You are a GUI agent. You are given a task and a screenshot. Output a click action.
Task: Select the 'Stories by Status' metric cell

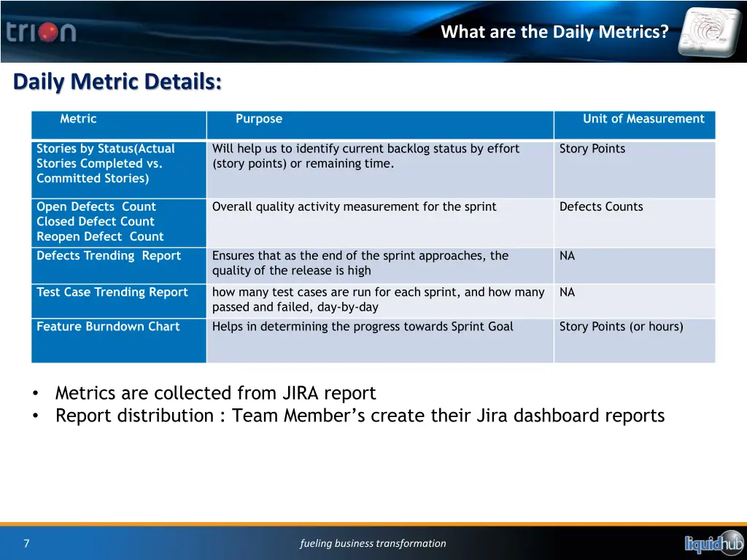[106, 163]
